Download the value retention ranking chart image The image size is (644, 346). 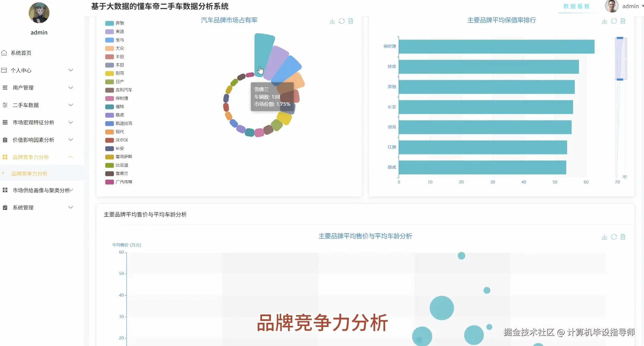click(604, 21)
